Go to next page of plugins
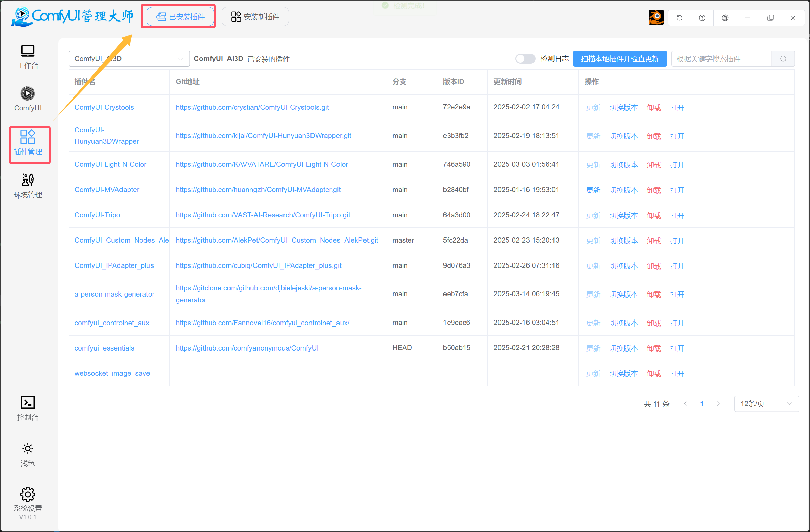This screenshot has width=810, height=532. (x=718, y=404)
